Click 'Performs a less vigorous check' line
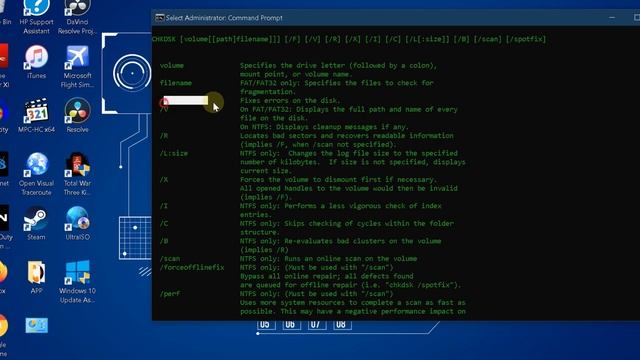Screen dimensions: 640x360 point(340,206)
